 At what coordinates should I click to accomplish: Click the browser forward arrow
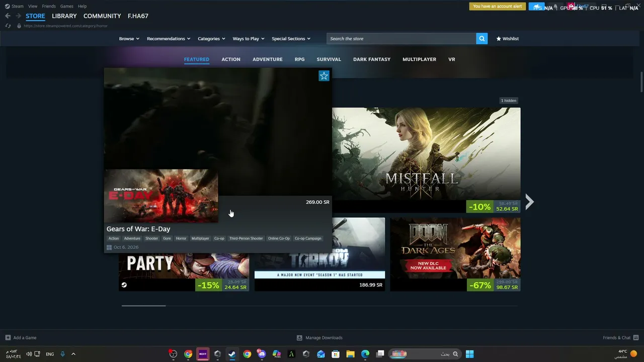click(18, 16)
